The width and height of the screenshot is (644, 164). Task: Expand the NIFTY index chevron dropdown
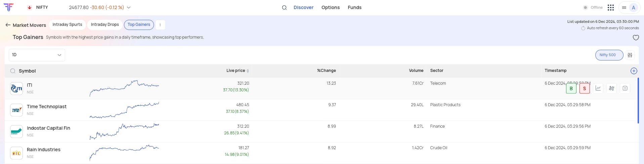(129, 7)
